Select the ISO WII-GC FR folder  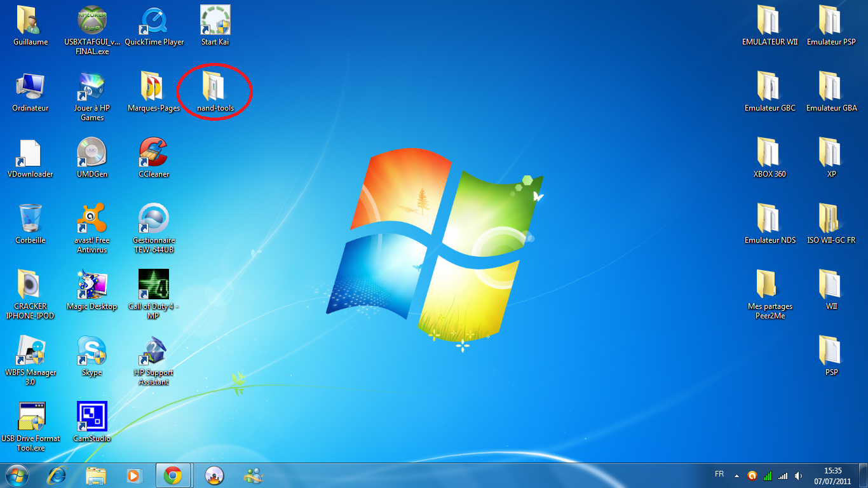[832, 224]
